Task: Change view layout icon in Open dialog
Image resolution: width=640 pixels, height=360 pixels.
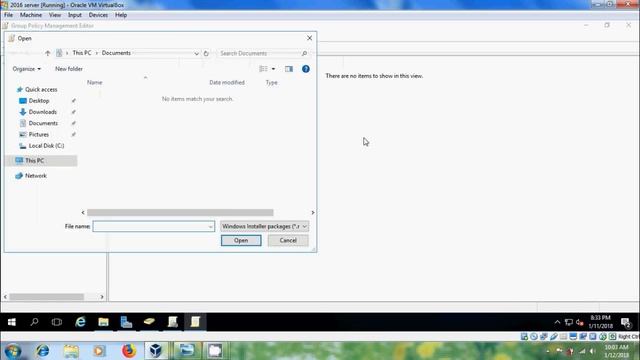Action: click(263, 69)
